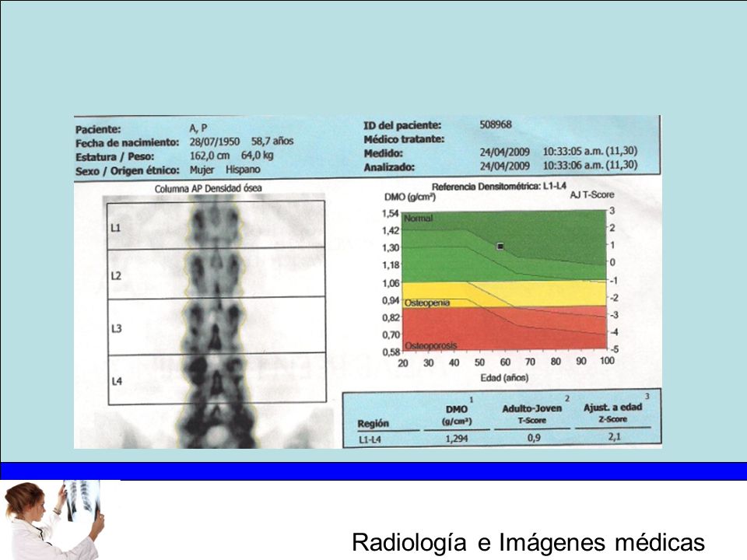The image size is (747, 560).
Task: Click the spine scan image in the L1 box
Action: point(216,225)
